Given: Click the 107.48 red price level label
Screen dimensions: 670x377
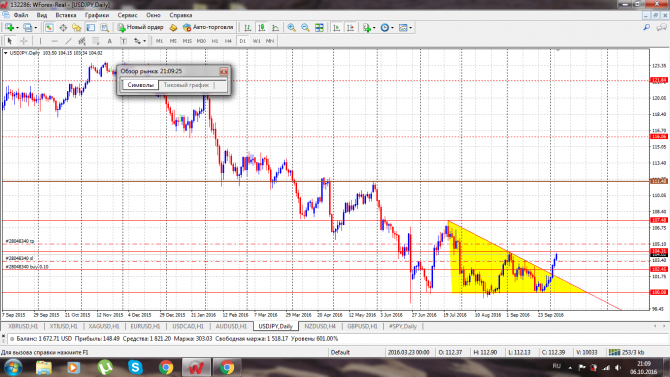Looking at the screenshot, I should tap(658, 220).
